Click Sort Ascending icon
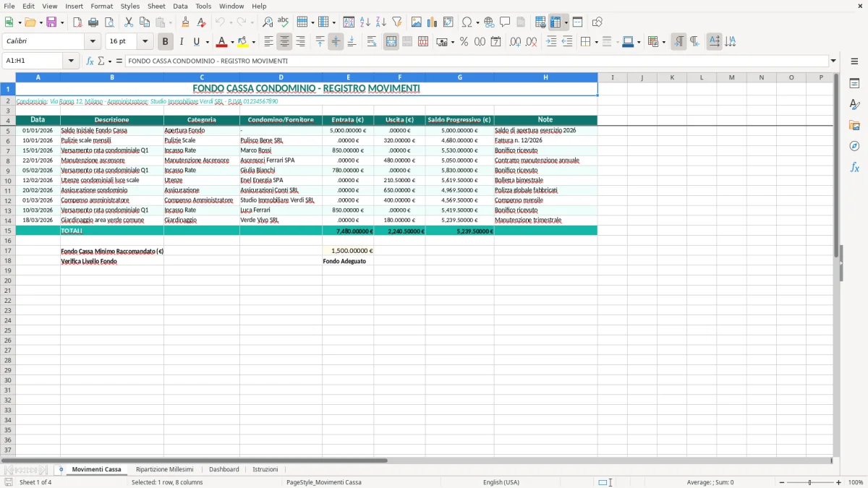Viewport: 868px width, 488px height. coord(365,22)
